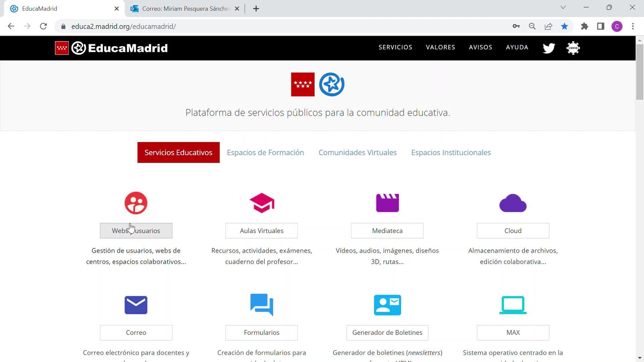Open the AYUDA menu item
Screen dimensions: 644x362
click(x=517, y=47)
